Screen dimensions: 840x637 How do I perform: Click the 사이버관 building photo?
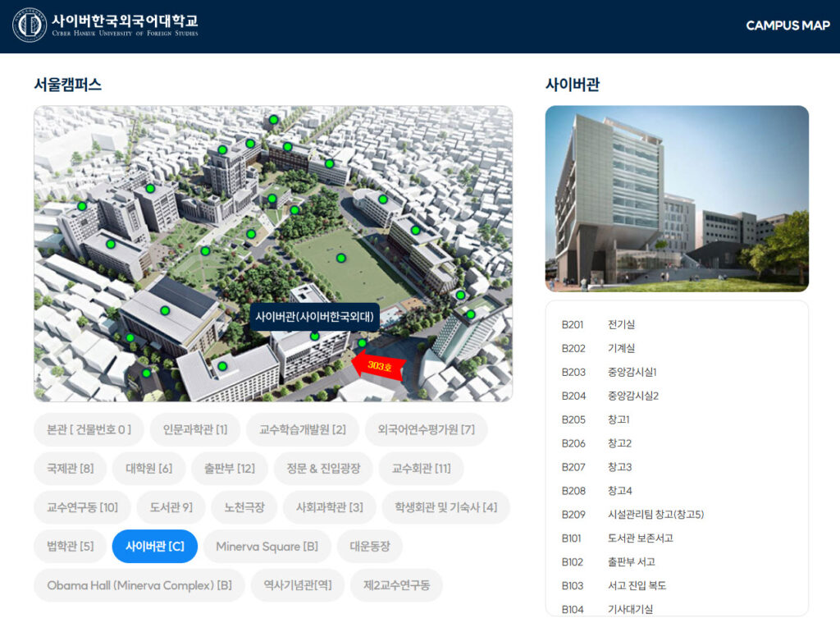[x=677, y=199]
